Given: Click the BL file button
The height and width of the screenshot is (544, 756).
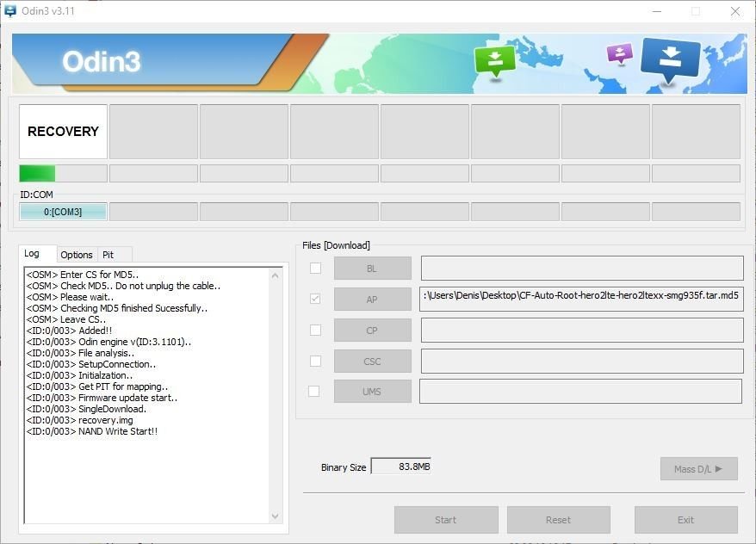Looking at the screenshot, I should 373,269.
